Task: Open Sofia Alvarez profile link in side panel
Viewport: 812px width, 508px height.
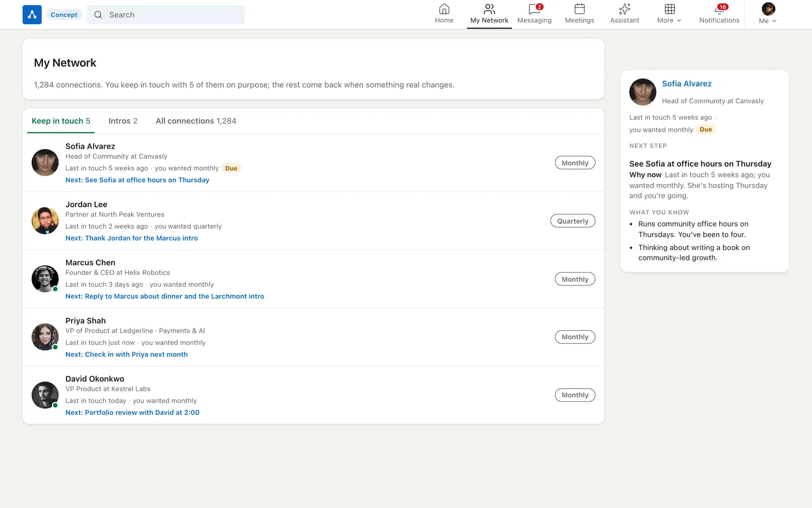Action: pos(687,84)
